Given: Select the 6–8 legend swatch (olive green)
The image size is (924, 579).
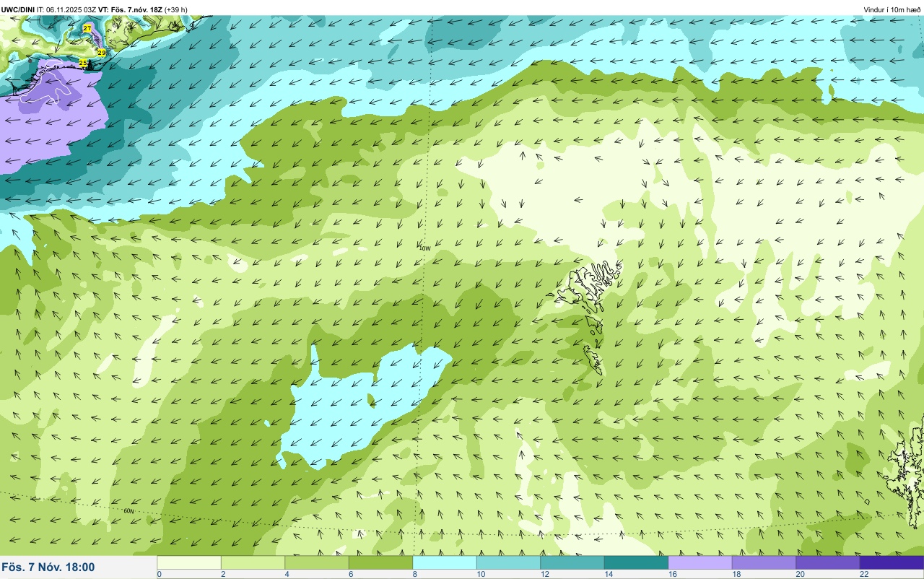Looking at the screenshot, I should coord(380,562).
